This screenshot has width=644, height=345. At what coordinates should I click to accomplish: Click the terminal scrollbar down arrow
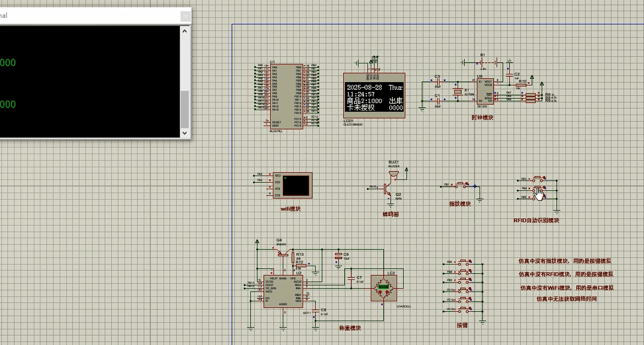pyautogui.click(x=185, y=133)
